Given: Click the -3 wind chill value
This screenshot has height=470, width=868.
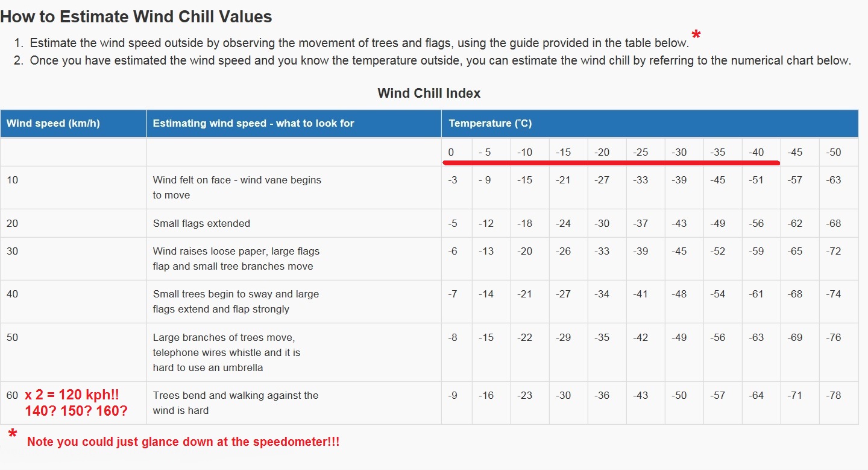Looking at the screenshot, I should point(453,180).
